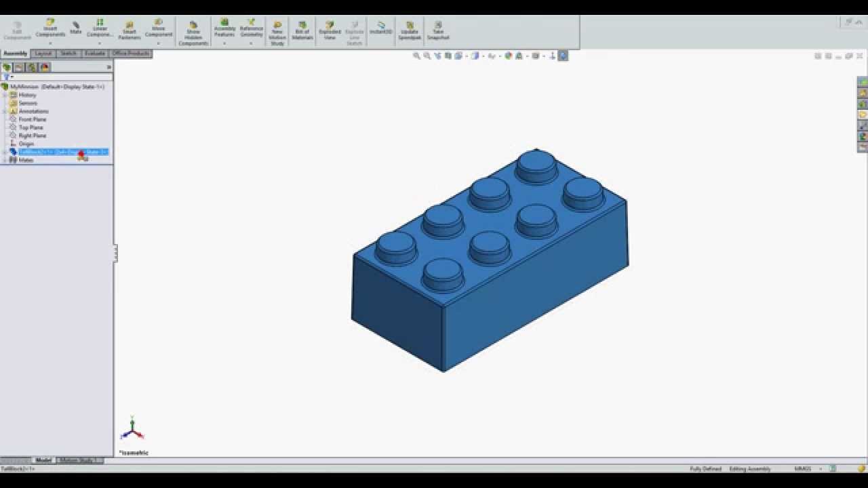Screen dimensions: 868x488
Task: Switch to the Evaluate tab
Action: (x=95, y=54)
